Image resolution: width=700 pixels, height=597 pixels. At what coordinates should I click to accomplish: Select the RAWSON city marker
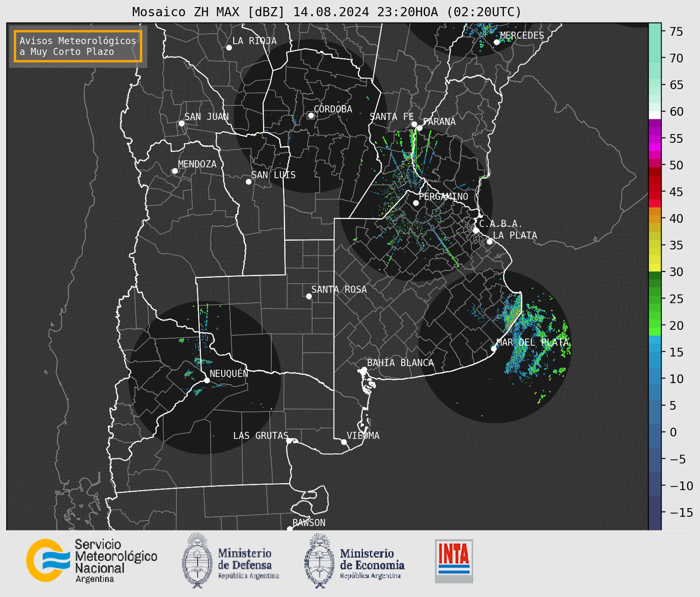point(290,529)
